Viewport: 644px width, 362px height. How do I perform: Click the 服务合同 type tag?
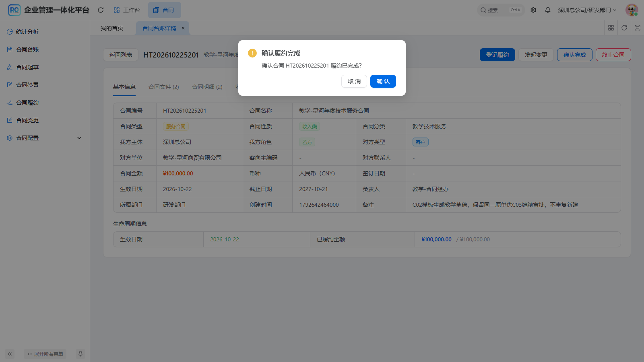pos(176,126)
